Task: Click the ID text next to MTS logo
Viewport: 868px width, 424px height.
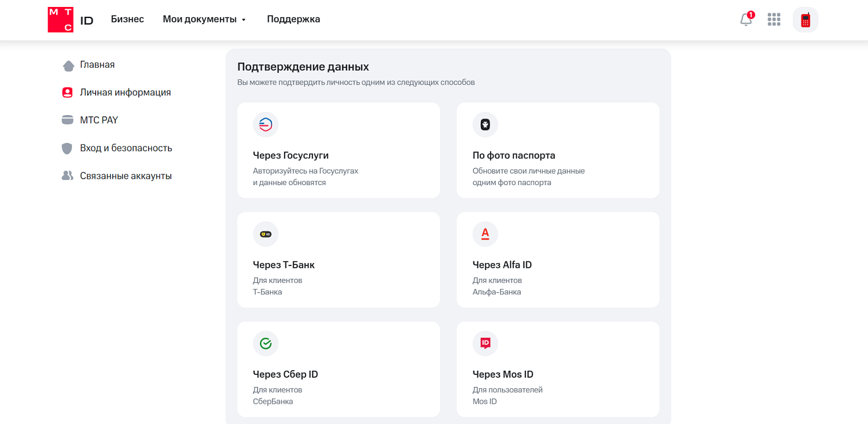Action: tap(87, 21)
